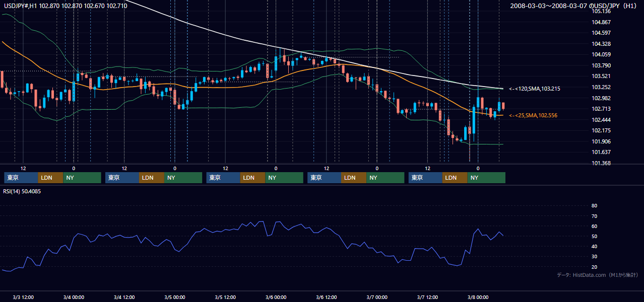Click the 3/8 00:00 time axis label
This screenshot has height=302, width=644.
pos(478,297)
